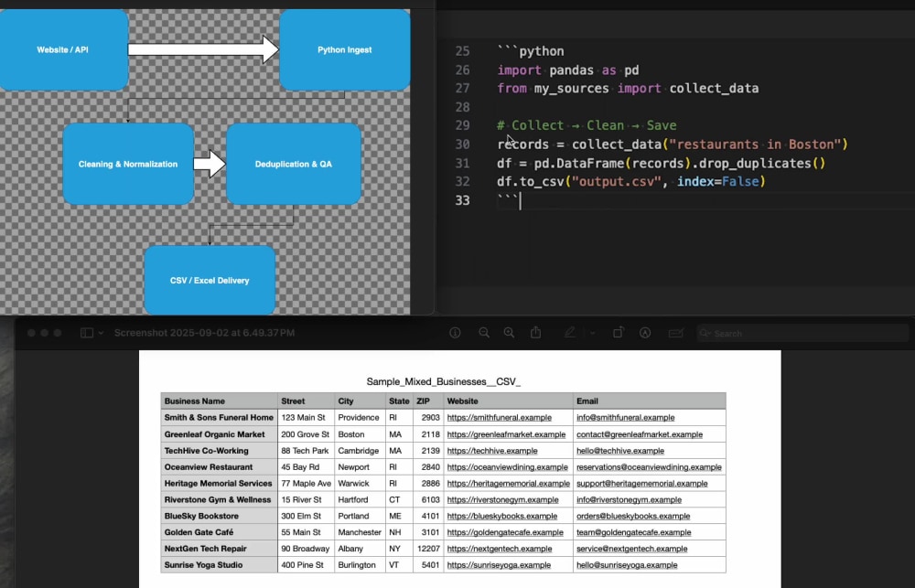The image size is (915, 588).
Task: Click the 'Heritage Memorial Services' cell
Action: pos(219,484)
